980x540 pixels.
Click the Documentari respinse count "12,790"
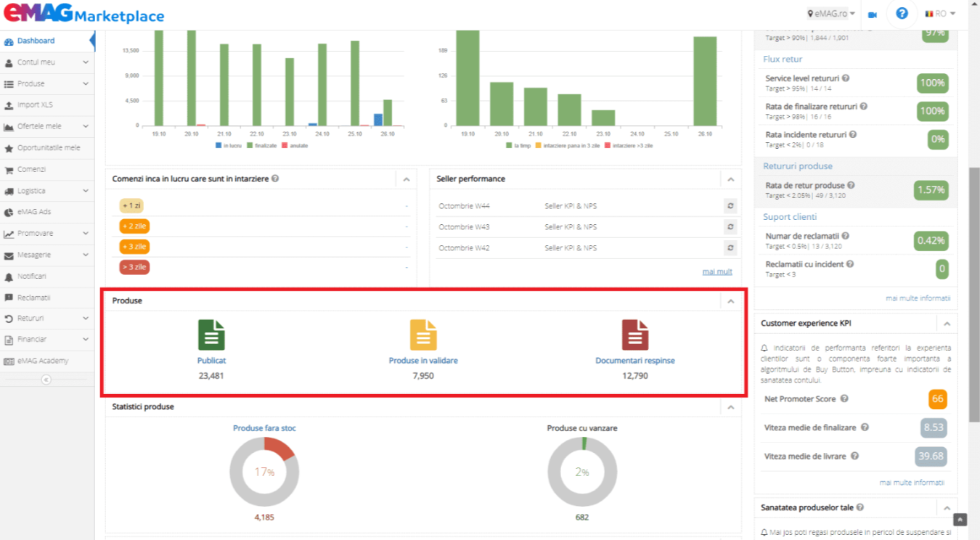(x=635, y=376)
